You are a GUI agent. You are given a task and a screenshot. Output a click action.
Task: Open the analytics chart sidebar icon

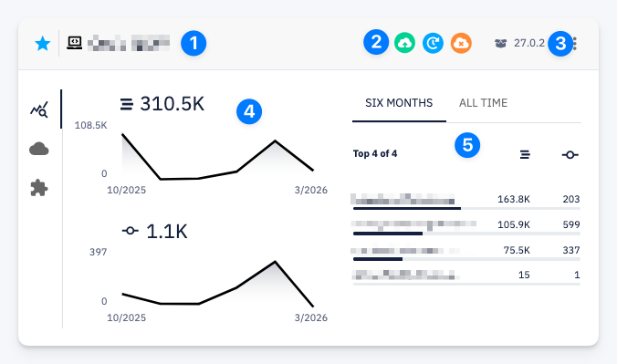click(39, 109)
